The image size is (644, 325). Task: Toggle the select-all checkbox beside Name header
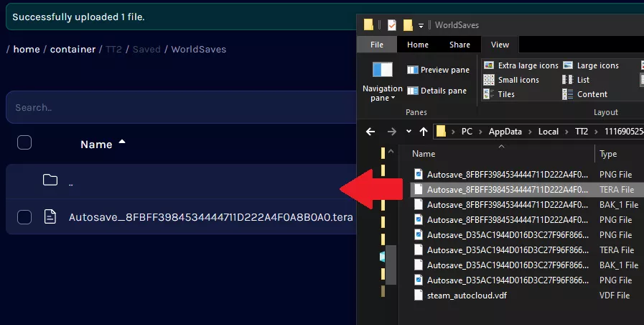[x=24, y=142]
